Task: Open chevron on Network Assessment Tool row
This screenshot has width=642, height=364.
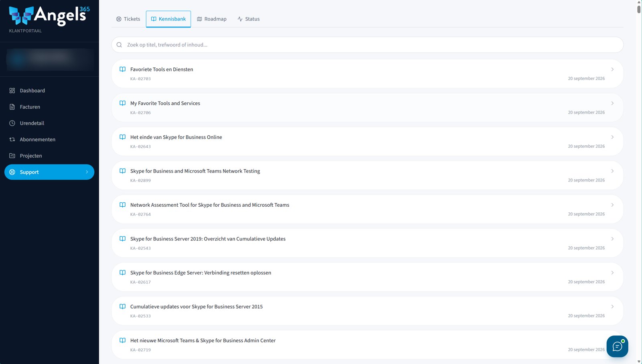Action: click(x=612, y=205)
